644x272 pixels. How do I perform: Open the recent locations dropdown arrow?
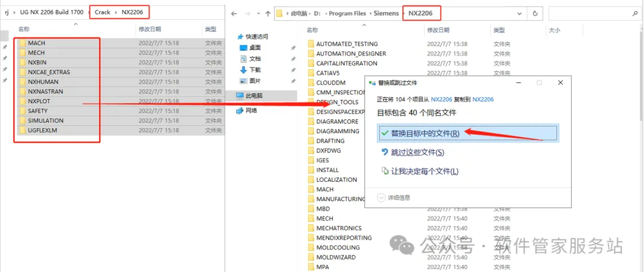pyautogui.click(x=258, y=14)
